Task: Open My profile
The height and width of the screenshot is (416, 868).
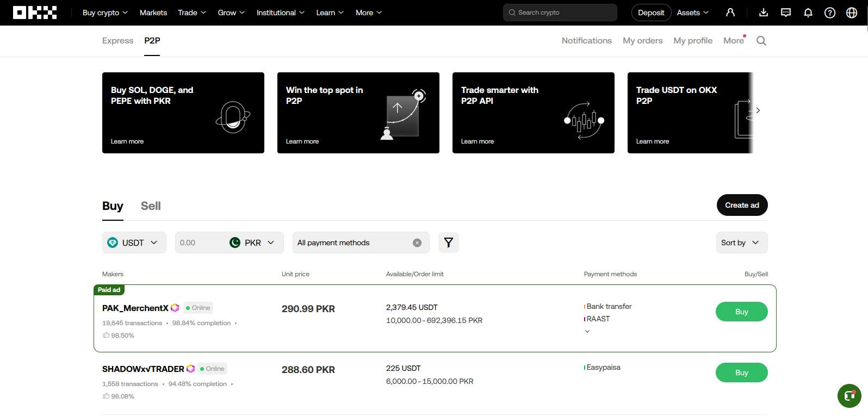Action: pos(693,41)
